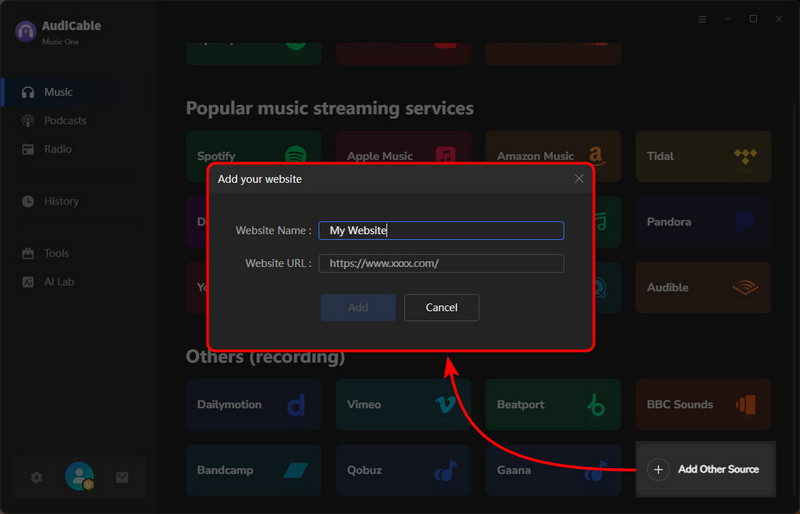800x514 pixels.
Task: Select the Bandcamp recording source
Action: pyautogui.click(x=254, y=470)
